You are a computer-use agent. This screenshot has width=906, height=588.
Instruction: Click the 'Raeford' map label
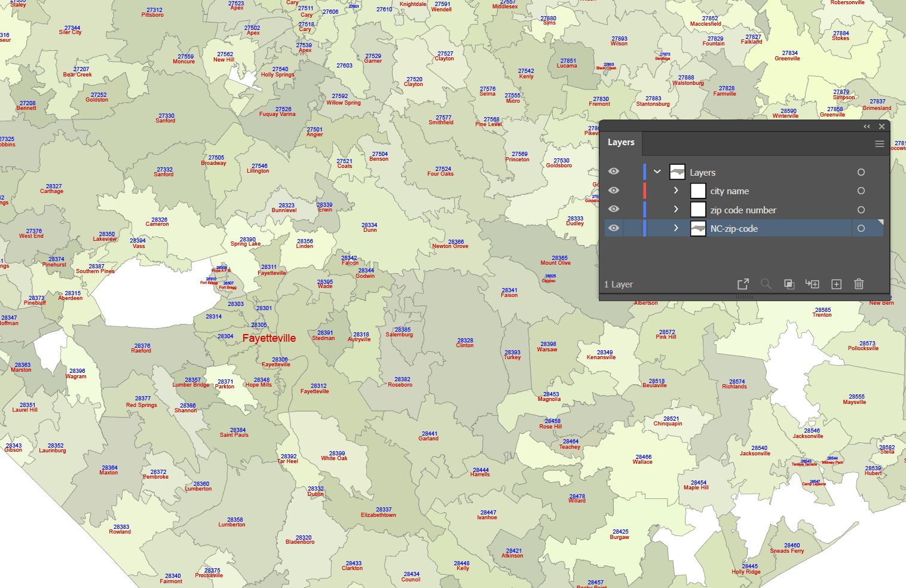click(x=141, y=351)
